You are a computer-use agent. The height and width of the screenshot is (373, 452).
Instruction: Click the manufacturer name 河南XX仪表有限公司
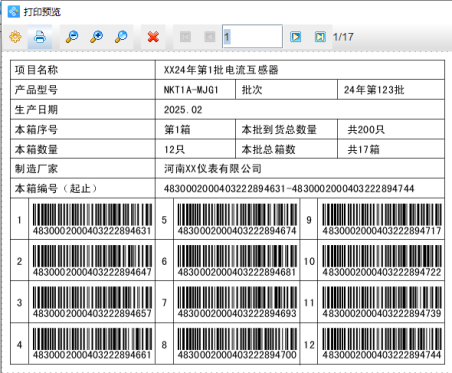click(x=213, y=169)
